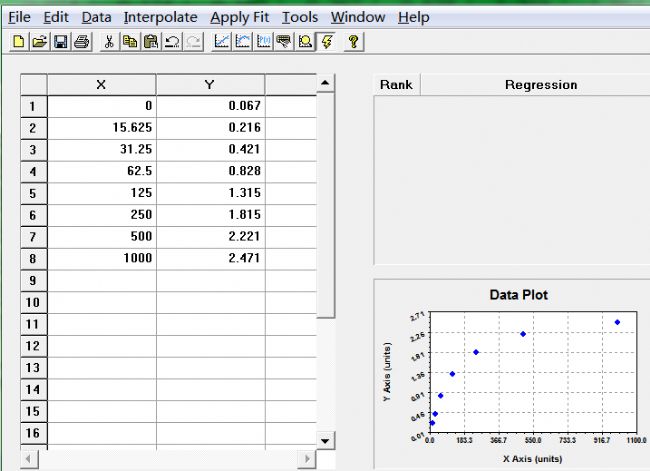Screen dimensions: 650x471
Task: Click the Regression column header
Action: tap(540, 85)
